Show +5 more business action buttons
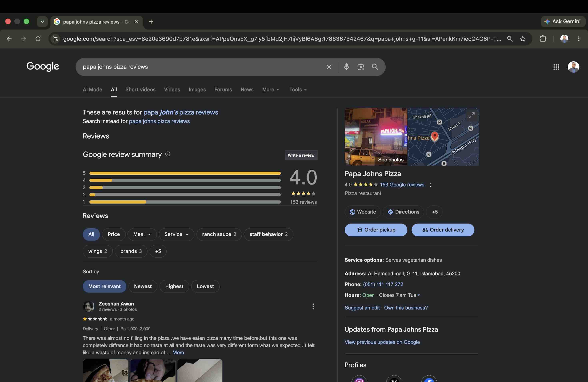This screenshot has height=382, width=588. (x=435, y=212)
